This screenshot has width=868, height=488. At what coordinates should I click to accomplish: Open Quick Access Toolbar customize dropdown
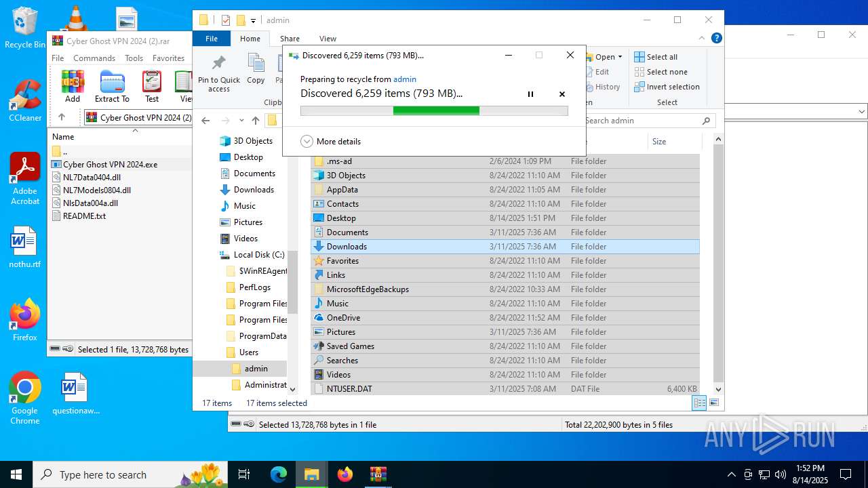(x=253, y=20)
